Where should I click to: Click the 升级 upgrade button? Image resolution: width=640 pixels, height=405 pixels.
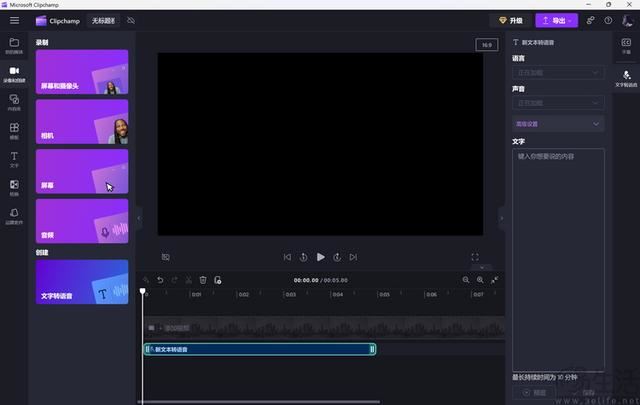pyautogui.click(x=511, y=20)
